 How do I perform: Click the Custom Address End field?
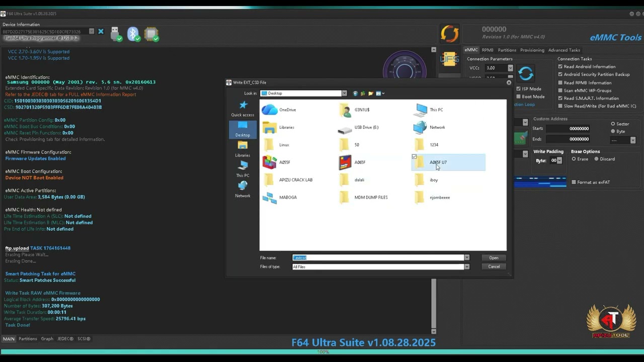(x=568, y=139)
